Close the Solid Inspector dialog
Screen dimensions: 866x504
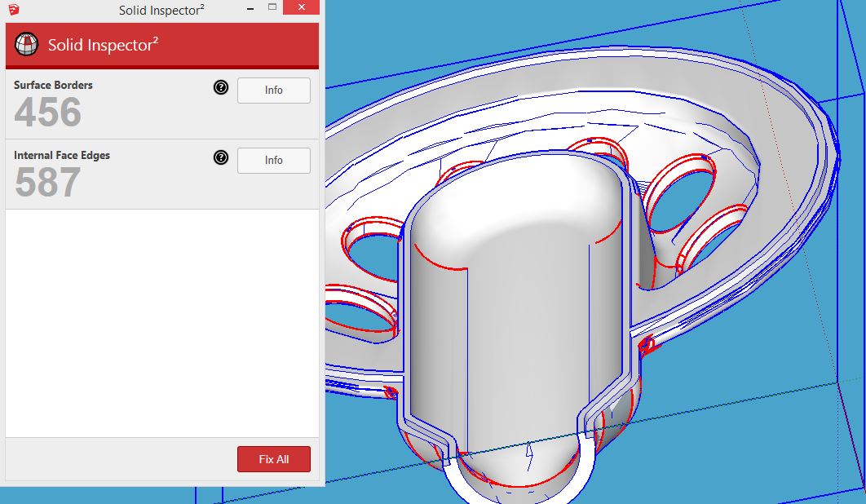tap(303, 9)
